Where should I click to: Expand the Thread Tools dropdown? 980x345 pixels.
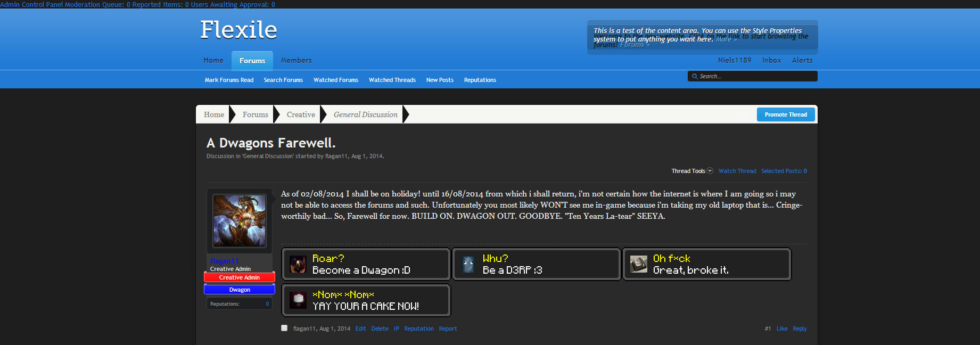pos(691,171)
